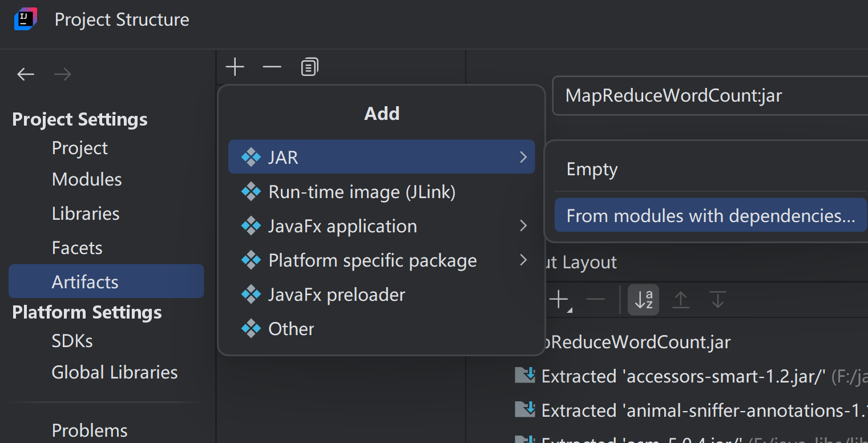Remove the selected artifact with minus icon
Image resolution: width=868 pixels, height=443 pixels.
tap(272, 67)
